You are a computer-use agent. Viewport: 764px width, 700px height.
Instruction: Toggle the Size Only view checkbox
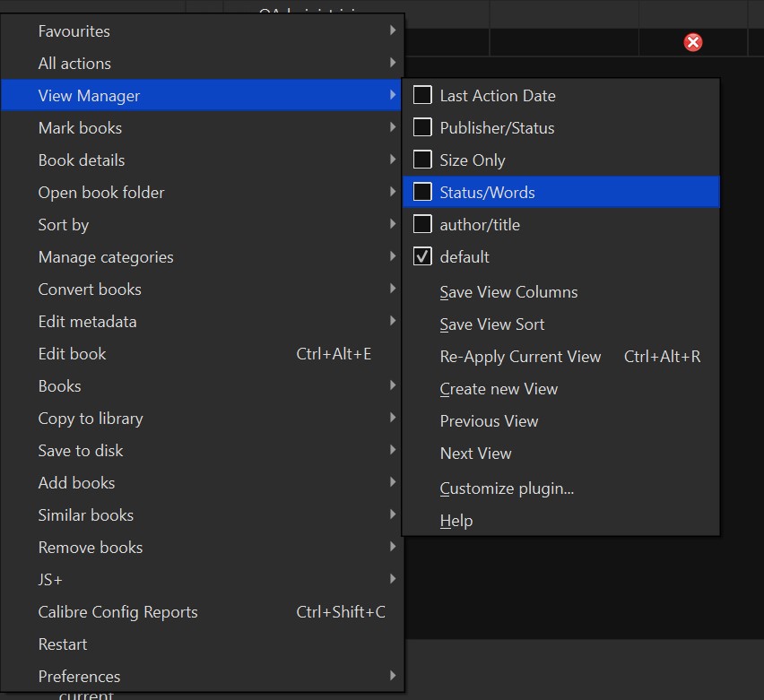click(x=422, y=160)
